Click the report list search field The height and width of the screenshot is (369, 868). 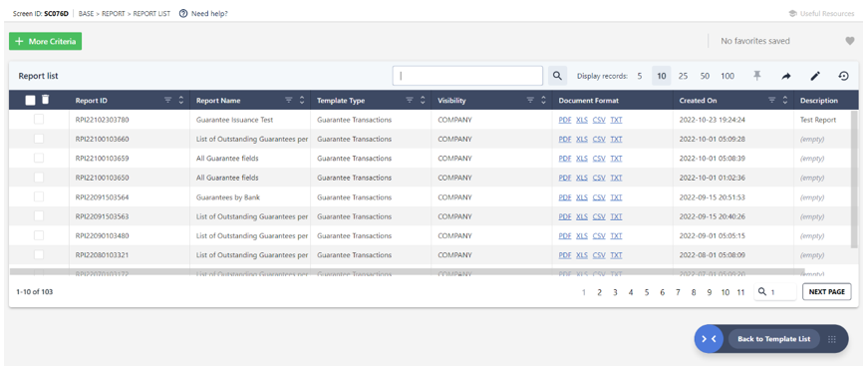click(x=467, y=76)
